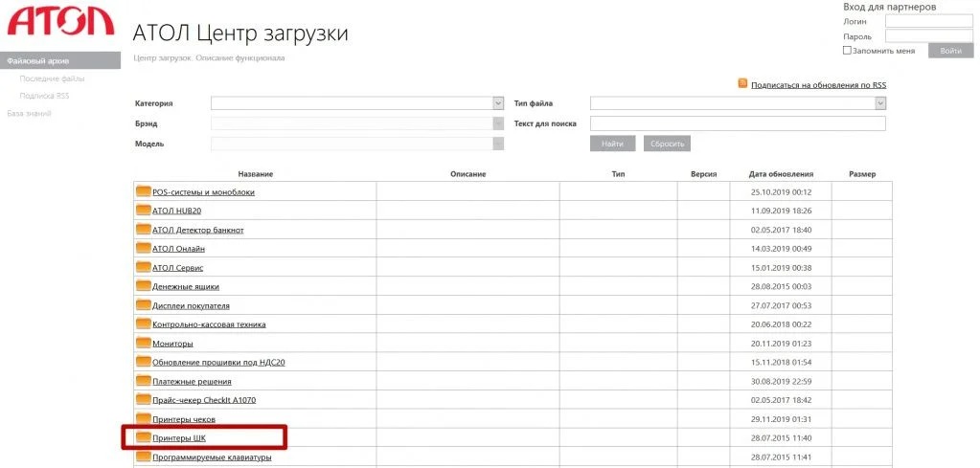The image size is (980, 468).
Task: Click the Пароль input field
Action: click(929, 36)
